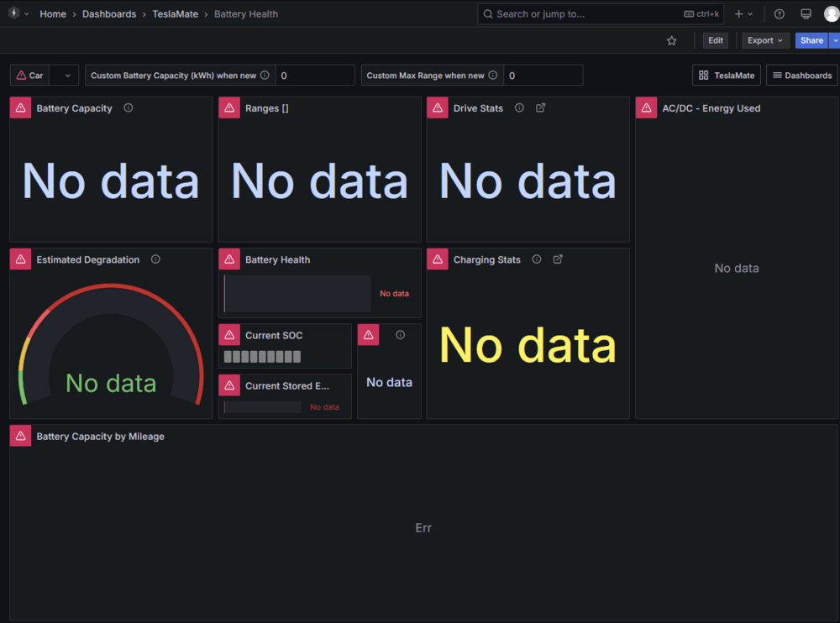Show Charging Stats panel info
840x623 pixels.
(x=536, y=259)
